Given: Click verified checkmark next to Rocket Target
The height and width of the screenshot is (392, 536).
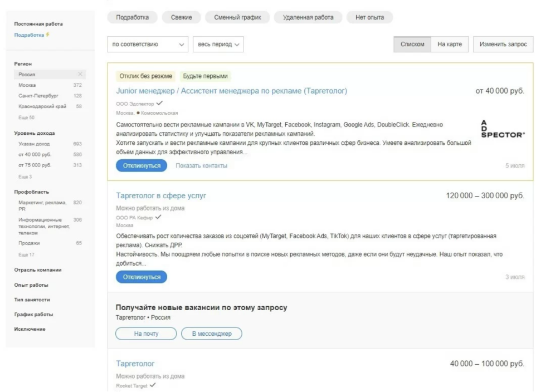Looking at the screenshot, I should click(x=153, y=385).
